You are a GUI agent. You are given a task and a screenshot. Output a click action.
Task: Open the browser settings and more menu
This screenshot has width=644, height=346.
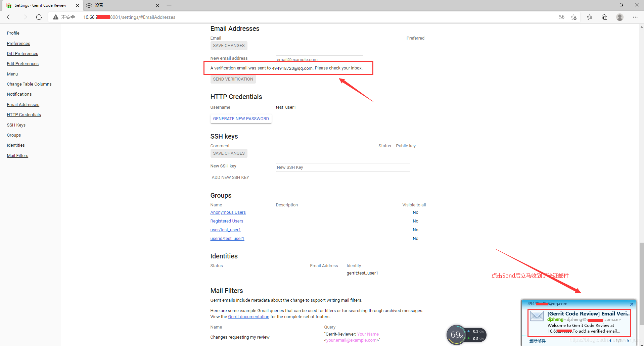635,17
